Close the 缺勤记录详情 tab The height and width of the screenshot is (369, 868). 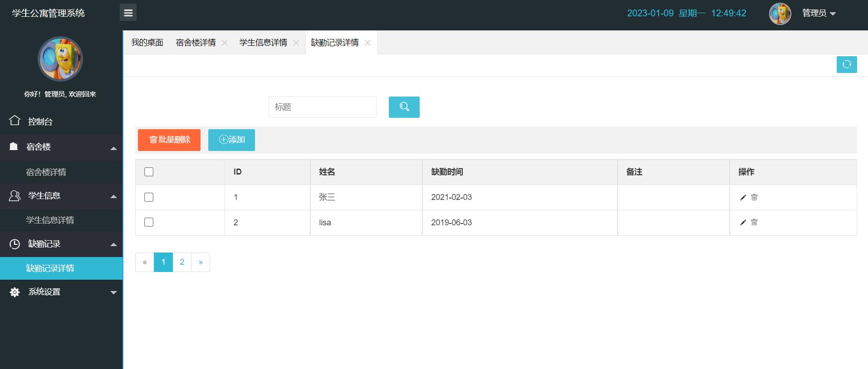[368, 43]
